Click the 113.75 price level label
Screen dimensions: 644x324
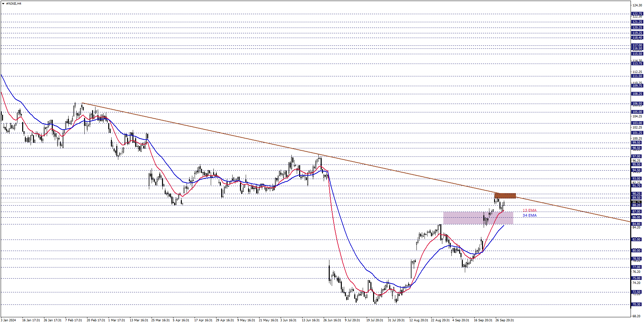[x=637, y=64]
